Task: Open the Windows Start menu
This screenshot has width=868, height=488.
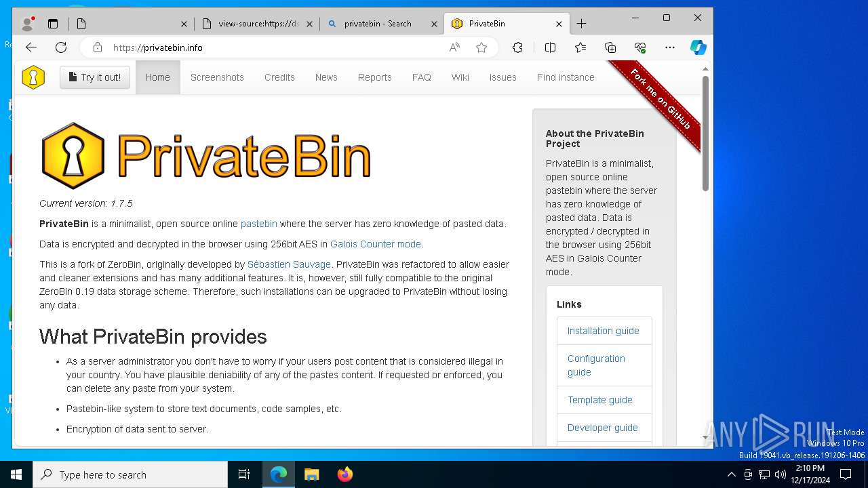Action: coord(16,474)
